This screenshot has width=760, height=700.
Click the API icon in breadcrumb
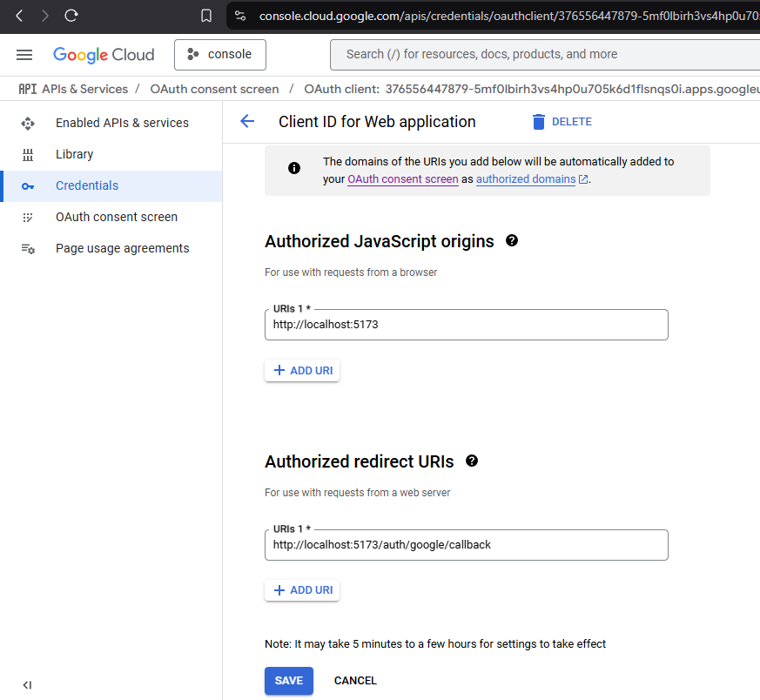pyautogui.click(x=28, y=89)
